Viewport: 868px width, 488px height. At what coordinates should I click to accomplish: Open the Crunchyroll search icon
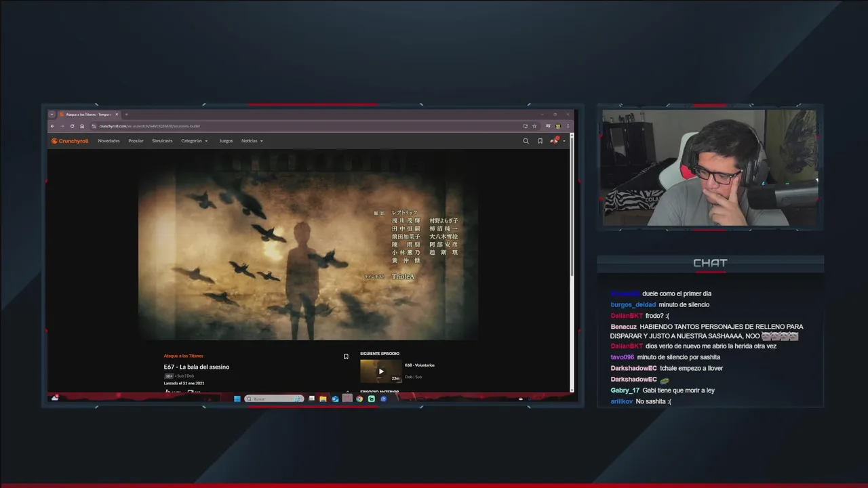click(526, 141)
